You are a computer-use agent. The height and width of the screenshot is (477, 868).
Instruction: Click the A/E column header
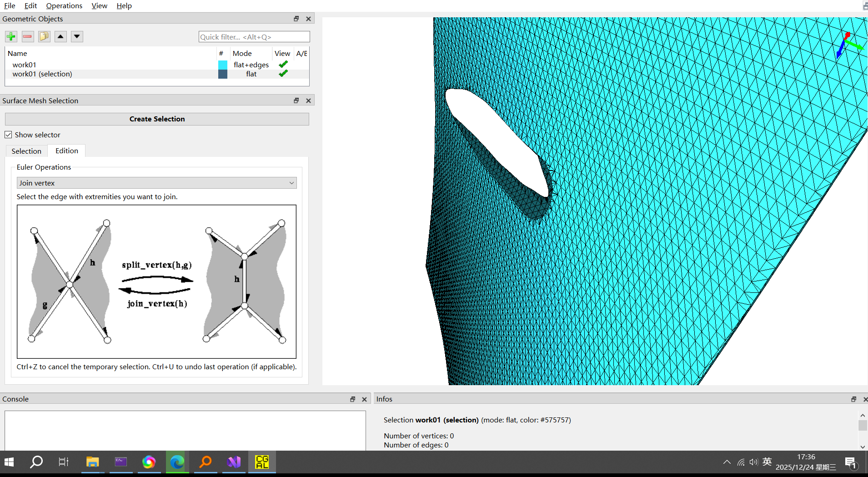point(301,53)
